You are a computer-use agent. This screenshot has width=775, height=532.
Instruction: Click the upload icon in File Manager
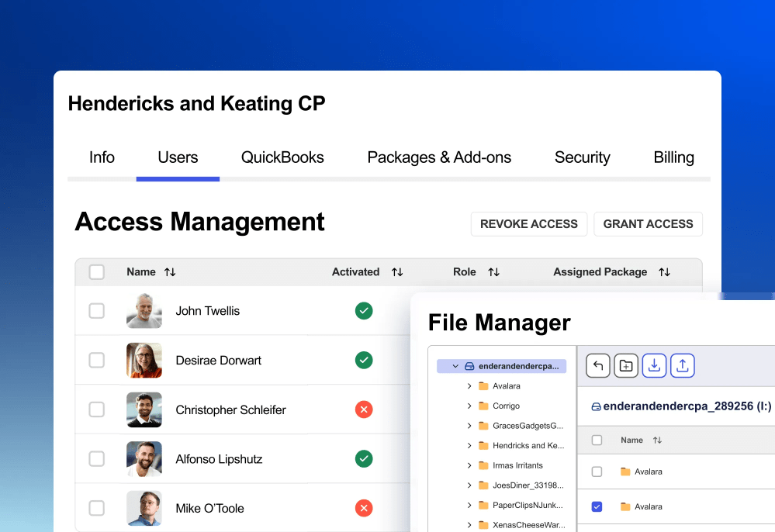click(x=683, y=365)
